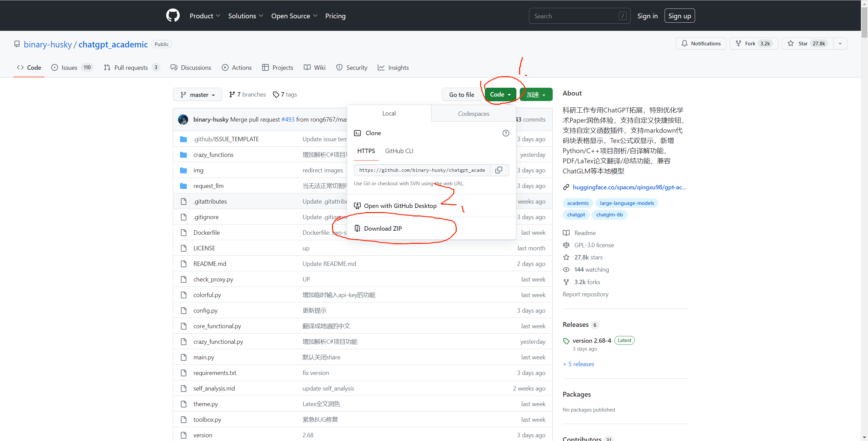View the 7 branches link
The height and width of the screenshot is (441, 868).
(248, 94)
